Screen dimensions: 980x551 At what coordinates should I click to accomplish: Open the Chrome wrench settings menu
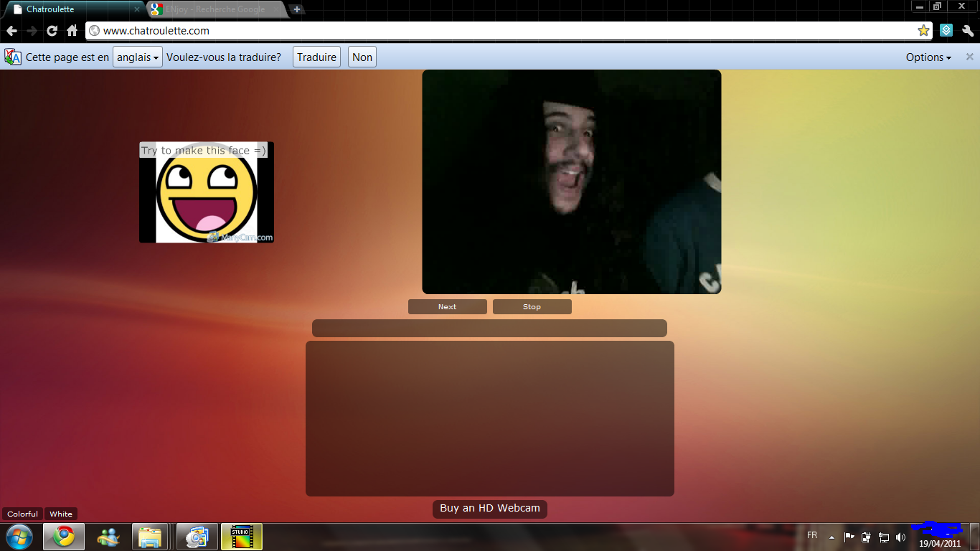(x=968, y=31)
